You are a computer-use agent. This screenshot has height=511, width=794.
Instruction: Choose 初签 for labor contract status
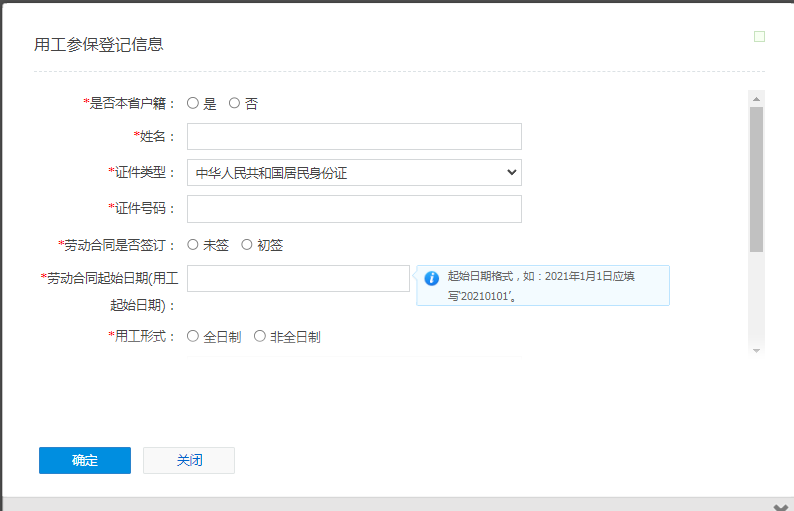pos(247,245)
